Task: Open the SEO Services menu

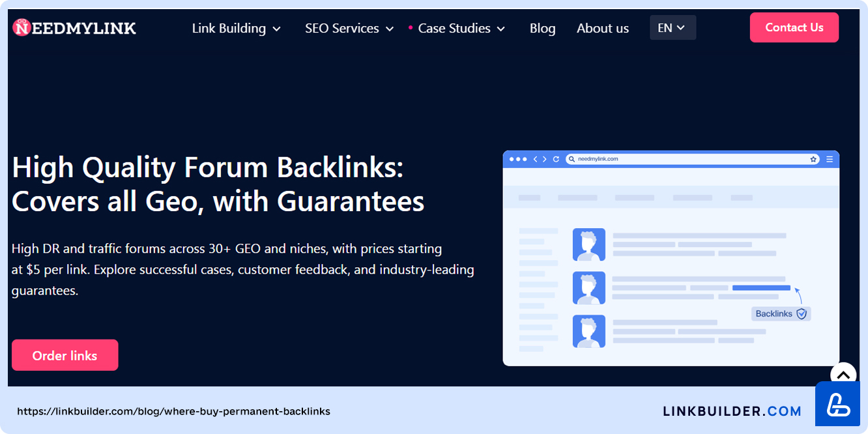Action: [342, 28]
